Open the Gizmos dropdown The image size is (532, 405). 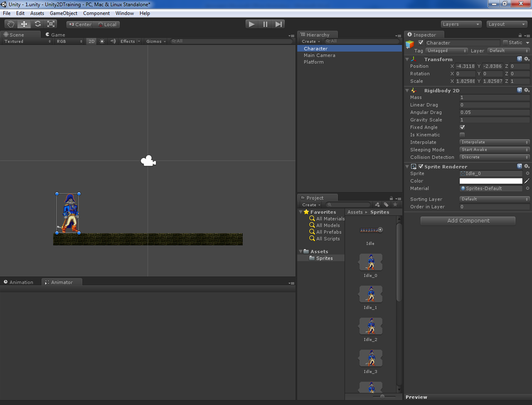156,42
